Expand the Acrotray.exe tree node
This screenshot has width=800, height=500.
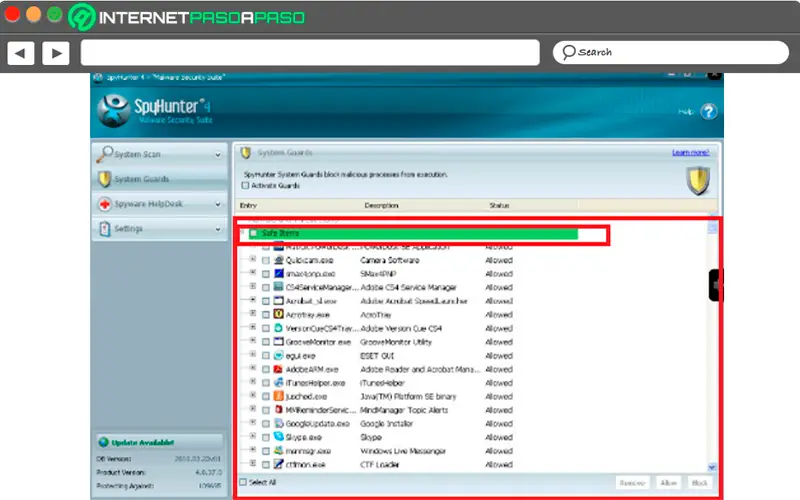click(x=253, y=313)
